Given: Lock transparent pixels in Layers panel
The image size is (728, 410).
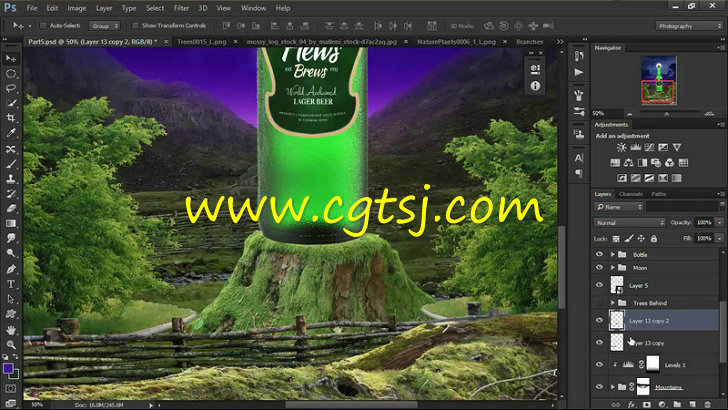Looking at the screenshot, I should 616,239.
